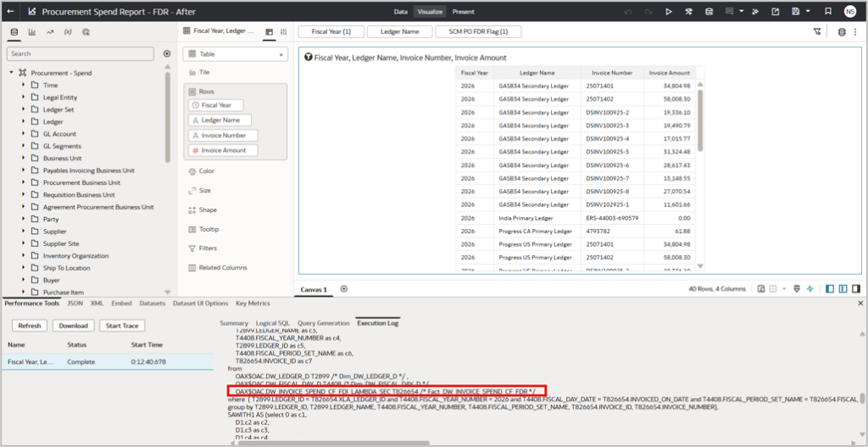Select the Canvas 1 tab
The width and height of the screenshot is (868, 447).
(x=314, y=289)
